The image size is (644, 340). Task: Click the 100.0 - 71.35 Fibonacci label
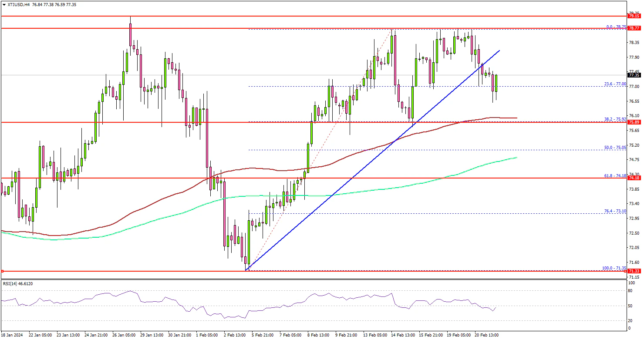point(614,268)
